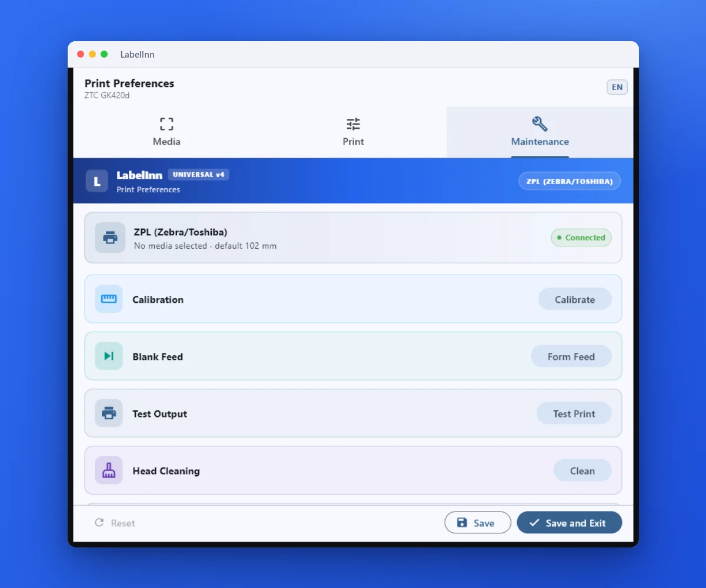Close the LabelInn window with the red button
Screen dimensions: 706x588
click(81, 54)
